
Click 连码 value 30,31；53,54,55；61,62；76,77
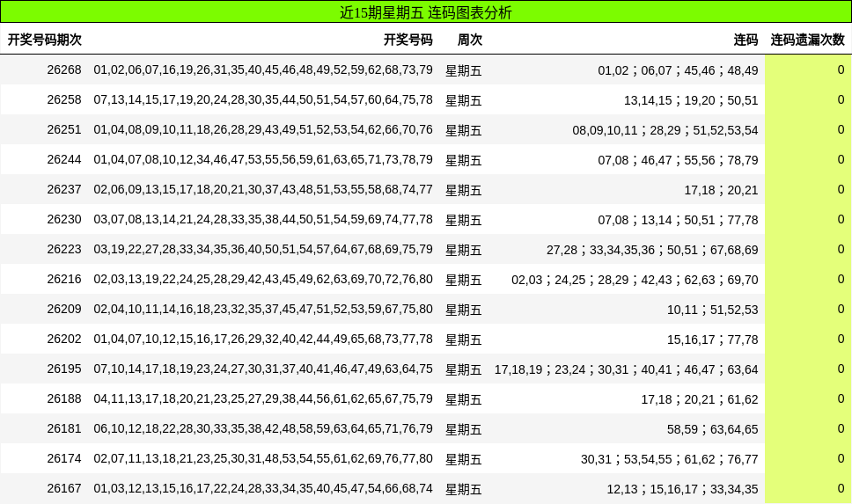point(670,459)
